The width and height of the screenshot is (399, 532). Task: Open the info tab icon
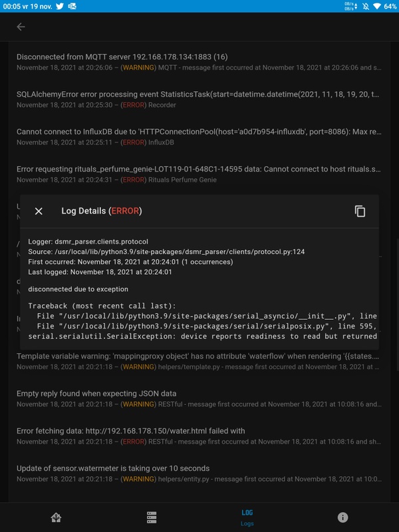[342, 517]
